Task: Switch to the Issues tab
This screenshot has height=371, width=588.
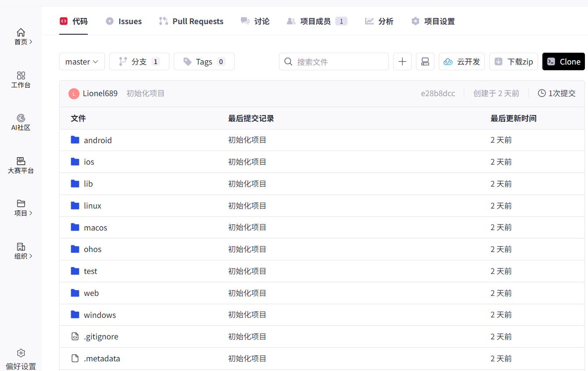Action: [x=124, y=21]
